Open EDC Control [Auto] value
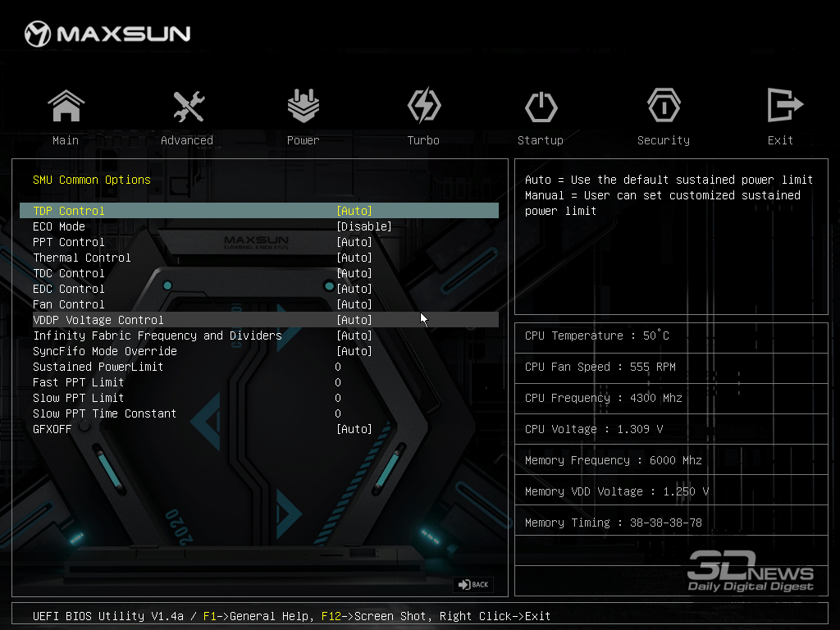This screenshot has width=840, height=630. [x=354, y=289]
